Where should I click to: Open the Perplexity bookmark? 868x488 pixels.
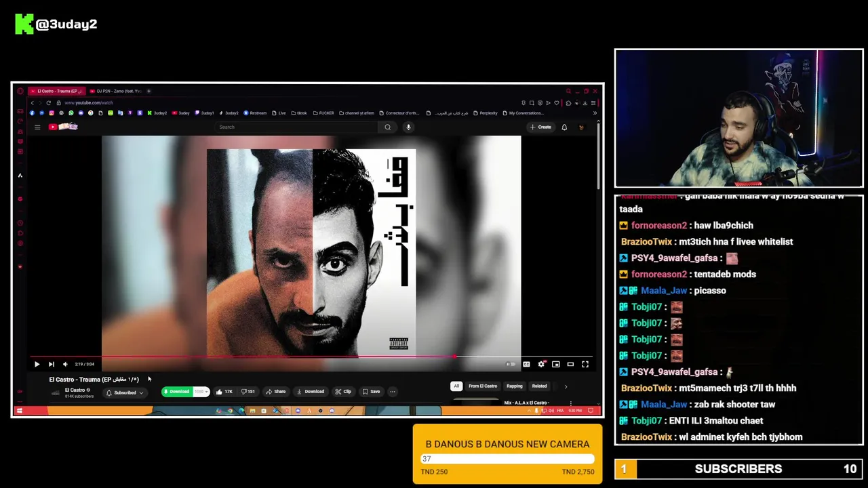click(x=485, y=113)
